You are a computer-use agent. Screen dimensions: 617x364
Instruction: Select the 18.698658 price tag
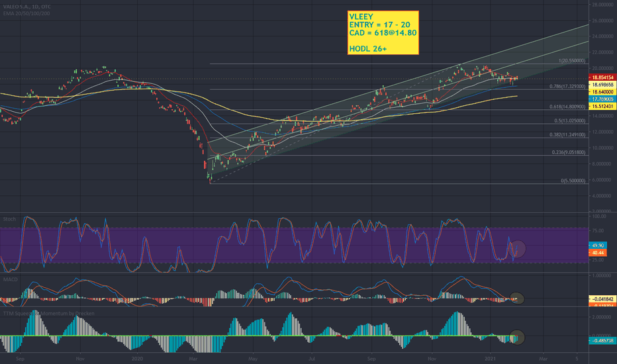pyautogui.click(x=602, y=85)
